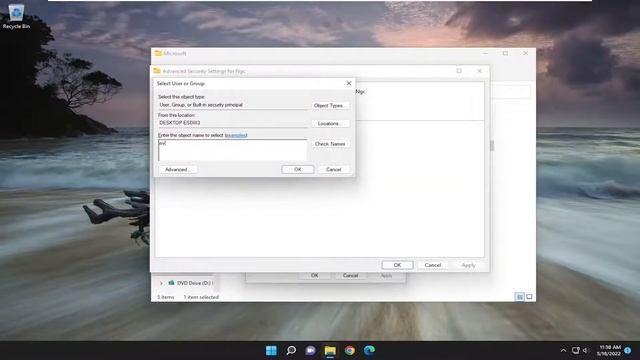The width and height of the screenshot is (640, 360).
Task: Click Cancel in the Properties dialog behind
Action: click(x=350, y=276)
